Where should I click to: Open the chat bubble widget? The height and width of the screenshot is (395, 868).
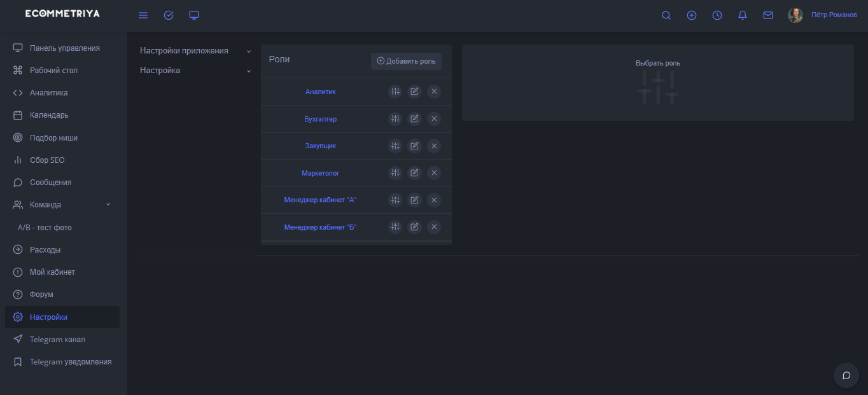846,375
